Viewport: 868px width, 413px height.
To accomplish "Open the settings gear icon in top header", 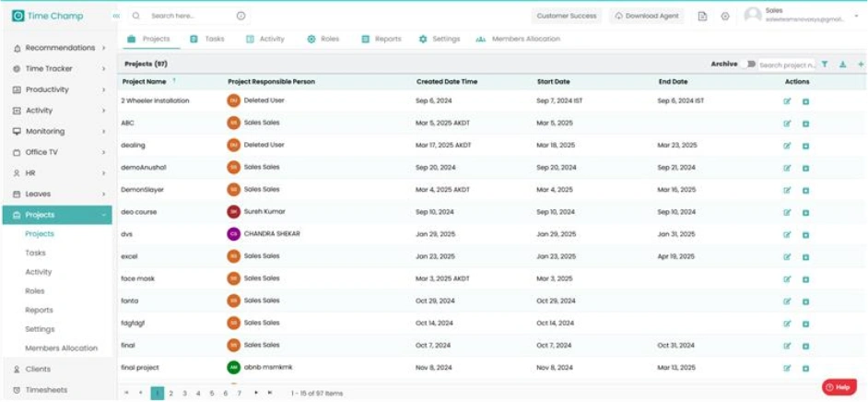I will pyautogui.click(x=725, y=16).
